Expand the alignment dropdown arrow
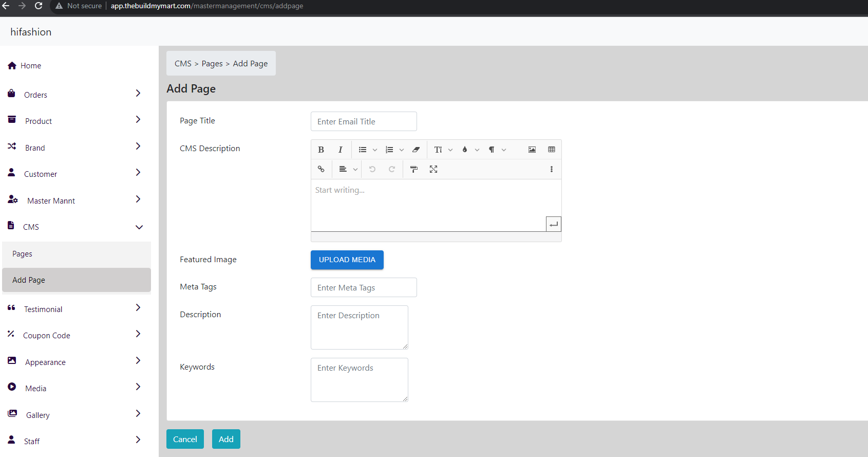This screenshot has width=868, height=457. click(355, 170)
